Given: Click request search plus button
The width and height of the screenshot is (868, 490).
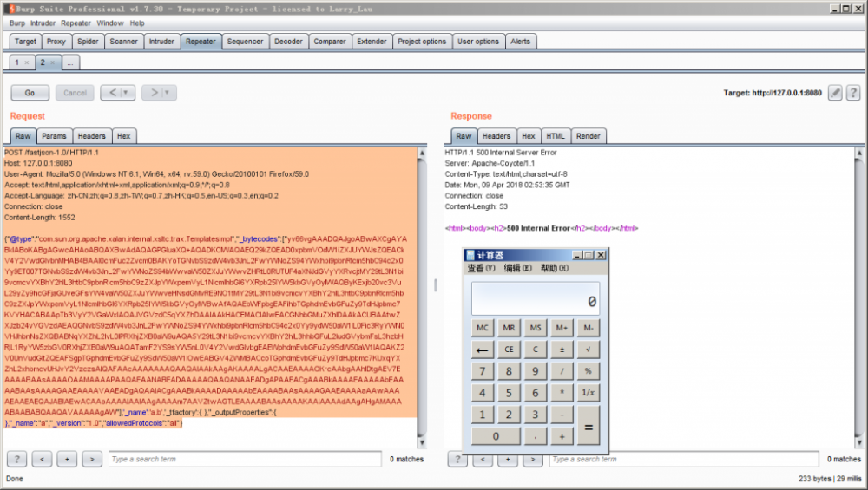Looking at the screenshot, I should tap(67, 459).
